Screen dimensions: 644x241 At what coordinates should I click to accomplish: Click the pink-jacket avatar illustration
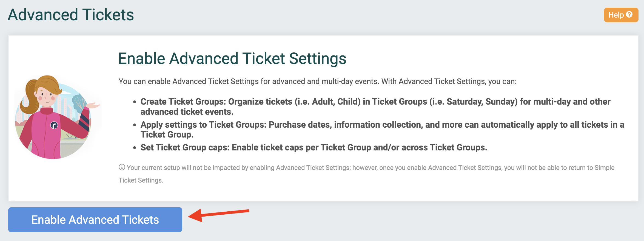click(53, 124)
